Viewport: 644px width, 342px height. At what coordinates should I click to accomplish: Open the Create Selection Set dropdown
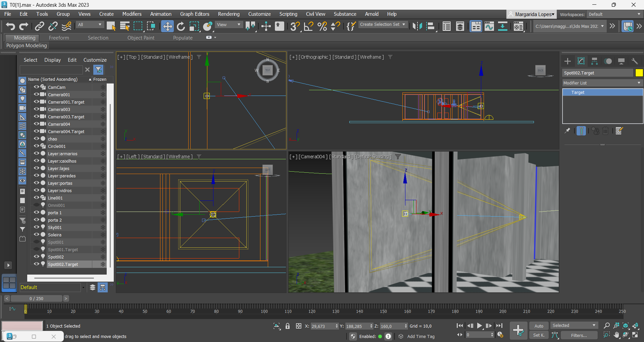click(383, 24)
